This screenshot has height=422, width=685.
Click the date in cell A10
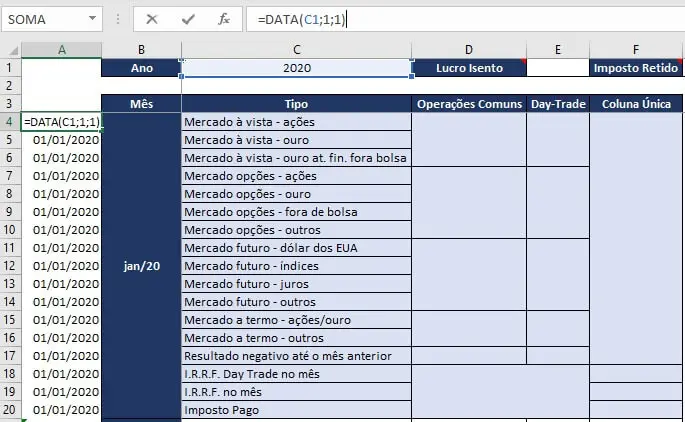coord(62,230)
